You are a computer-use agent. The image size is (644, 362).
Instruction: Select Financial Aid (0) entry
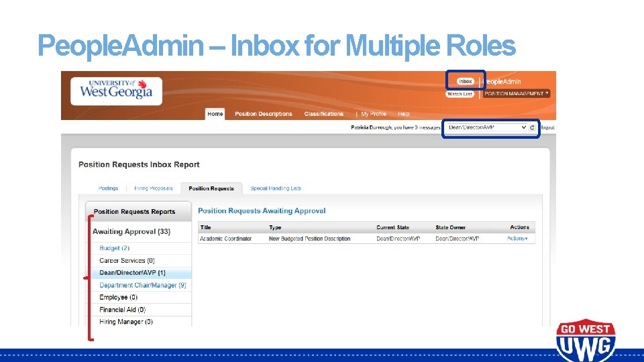click(x=122, y=310)
